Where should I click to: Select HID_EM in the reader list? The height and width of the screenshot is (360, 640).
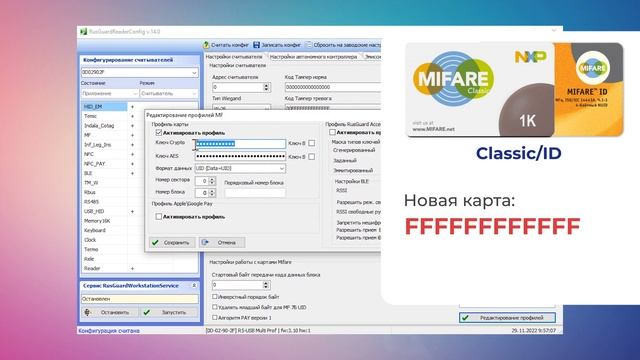pos(104,107)
